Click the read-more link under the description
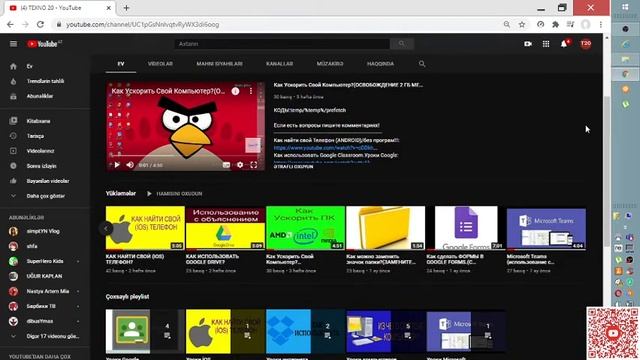 [x=293, y=167]
